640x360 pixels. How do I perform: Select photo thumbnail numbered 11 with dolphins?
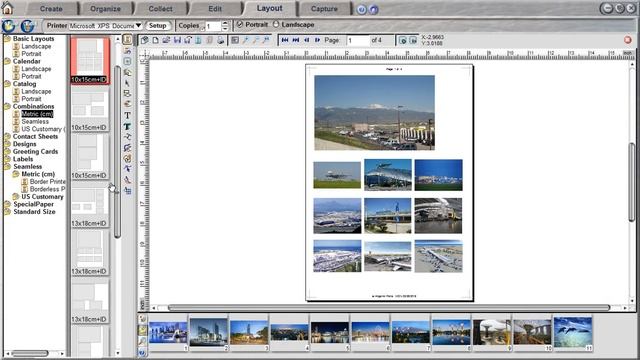tap(573, 333)
